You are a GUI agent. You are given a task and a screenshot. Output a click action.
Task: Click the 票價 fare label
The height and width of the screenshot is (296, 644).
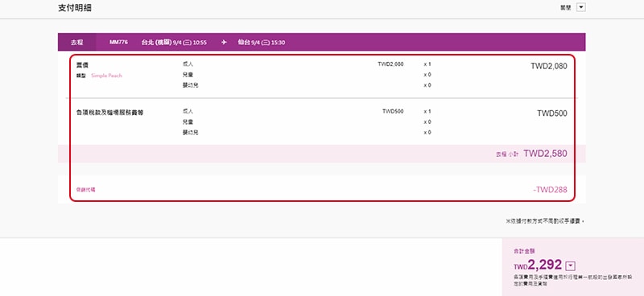pyautogui.click(x=83, y=65)
